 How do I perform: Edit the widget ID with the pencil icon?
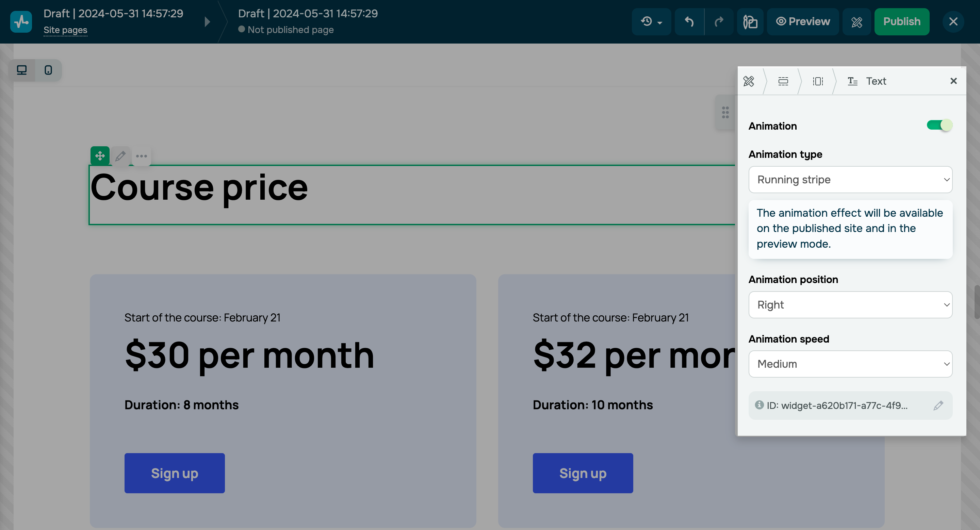pos(938,405)
